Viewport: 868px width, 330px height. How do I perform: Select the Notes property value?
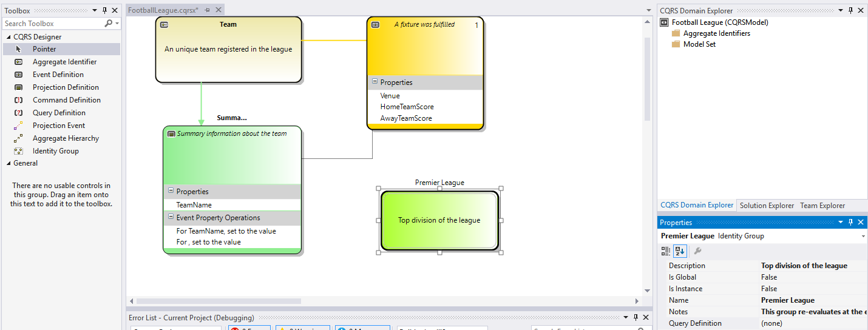click(813, 312)
